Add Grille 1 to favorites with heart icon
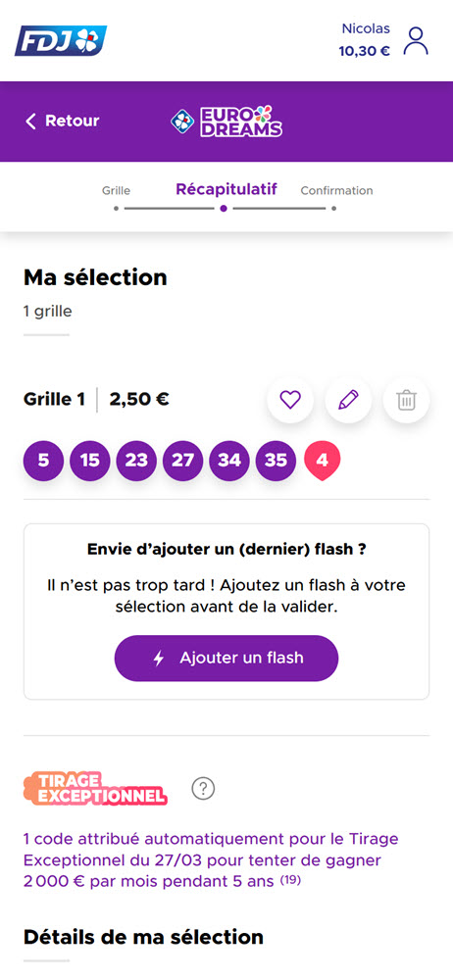Screen dimensions: 453x980 pos(289,400)
